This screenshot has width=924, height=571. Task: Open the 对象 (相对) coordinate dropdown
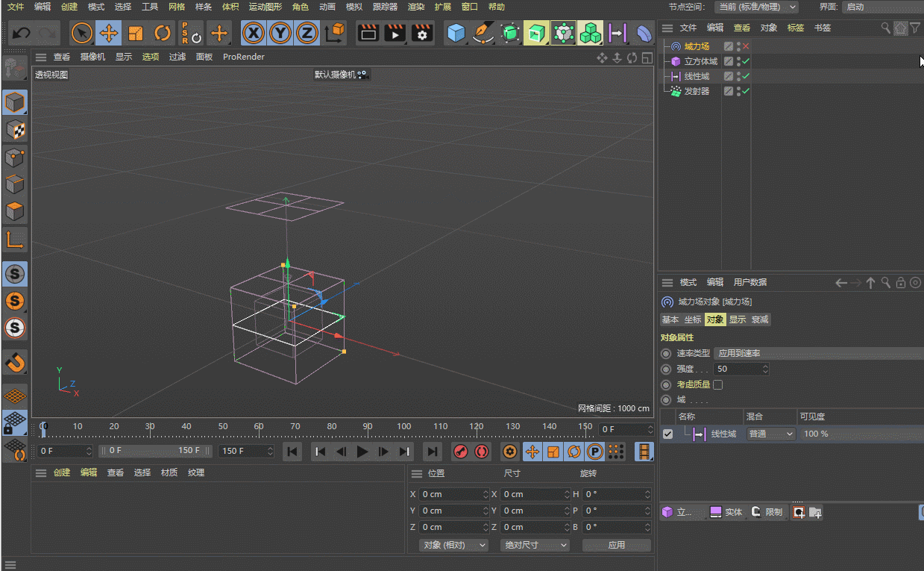[453, 545]
